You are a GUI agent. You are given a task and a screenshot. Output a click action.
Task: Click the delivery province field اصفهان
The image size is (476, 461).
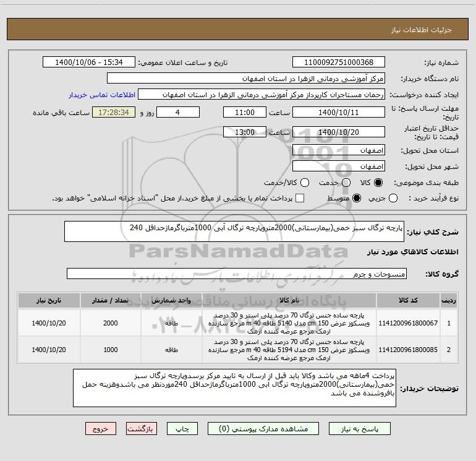click(x=339, y=150)
